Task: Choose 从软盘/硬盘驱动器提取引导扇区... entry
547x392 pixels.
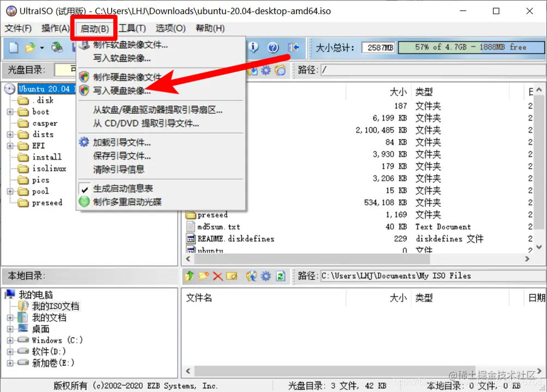Action: [x=157, y=110]
